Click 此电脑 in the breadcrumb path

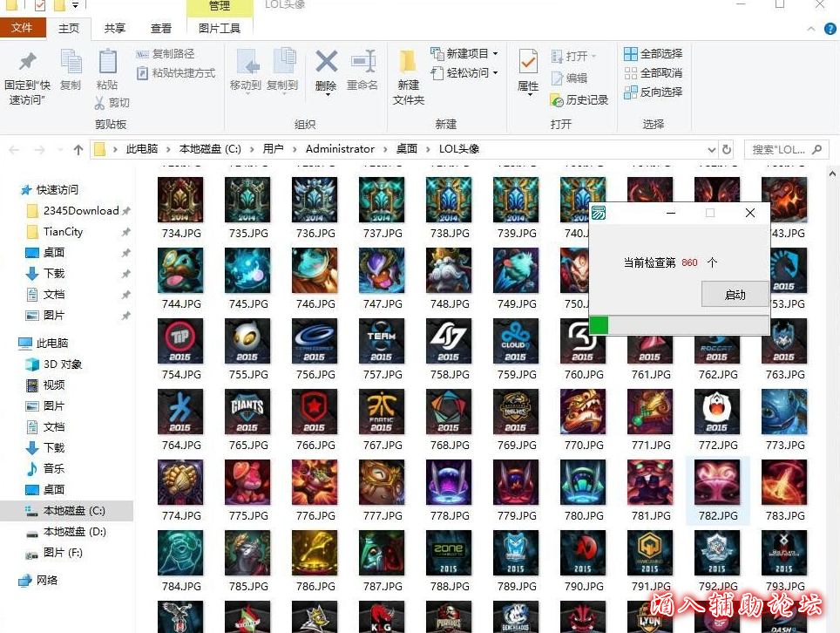pyautogui.click(x=142, y=149)
